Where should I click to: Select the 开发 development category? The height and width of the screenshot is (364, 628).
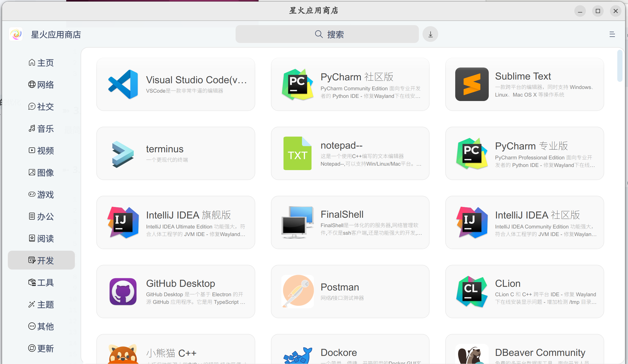click(41, 260)
